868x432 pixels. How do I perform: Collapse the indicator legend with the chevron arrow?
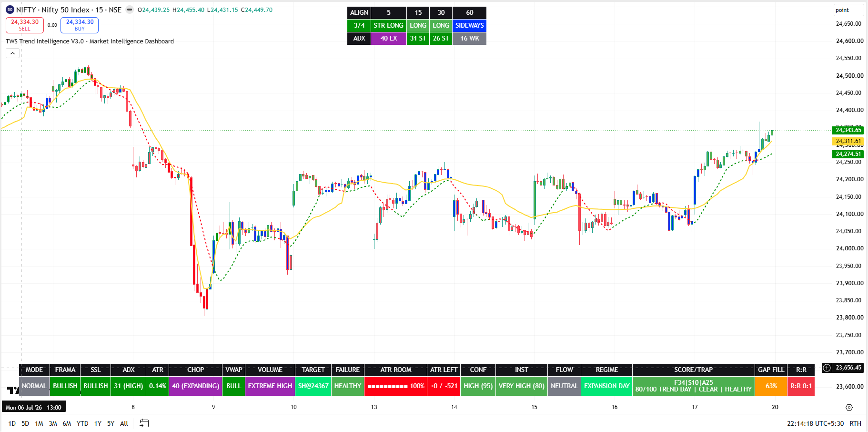tap(13, 53)
